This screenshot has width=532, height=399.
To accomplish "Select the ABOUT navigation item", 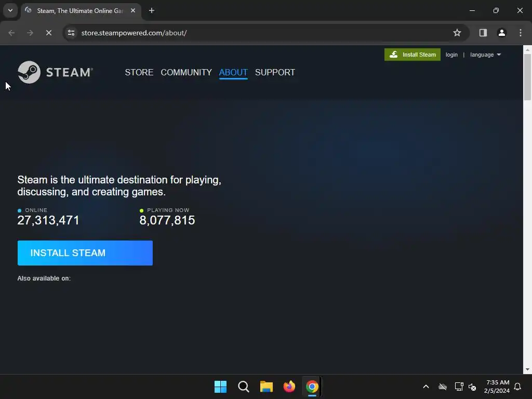I will click(x=233, y=72).
